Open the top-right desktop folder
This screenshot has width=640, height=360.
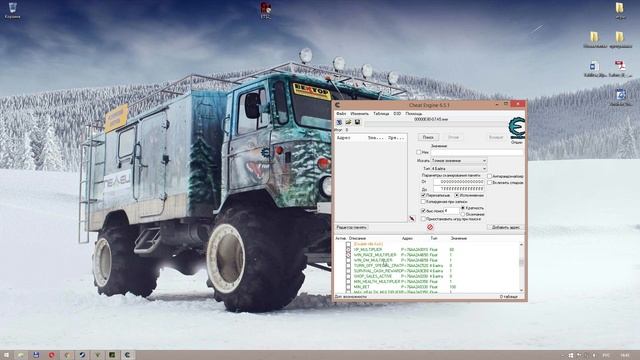pos(620,8)
